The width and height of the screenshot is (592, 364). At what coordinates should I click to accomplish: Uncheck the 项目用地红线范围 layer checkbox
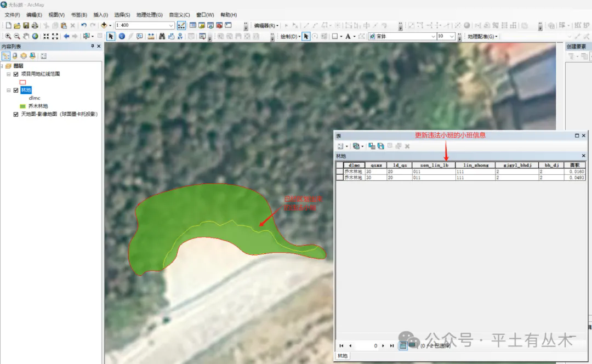click(16, 73)
